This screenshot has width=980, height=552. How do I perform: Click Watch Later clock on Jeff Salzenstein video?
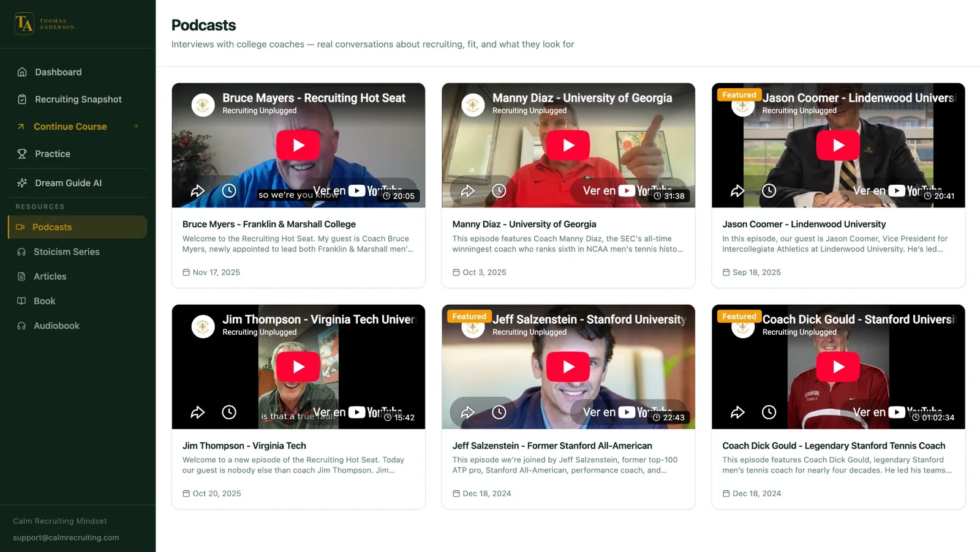click(499, 412)
